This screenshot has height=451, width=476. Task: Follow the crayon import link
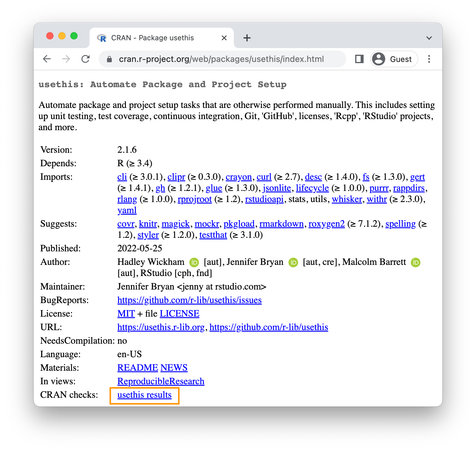point(239,177)
